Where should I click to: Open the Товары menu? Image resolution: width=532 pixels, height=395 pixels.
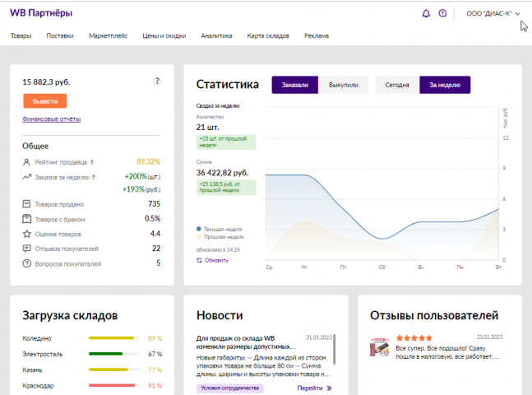[21, 35]
